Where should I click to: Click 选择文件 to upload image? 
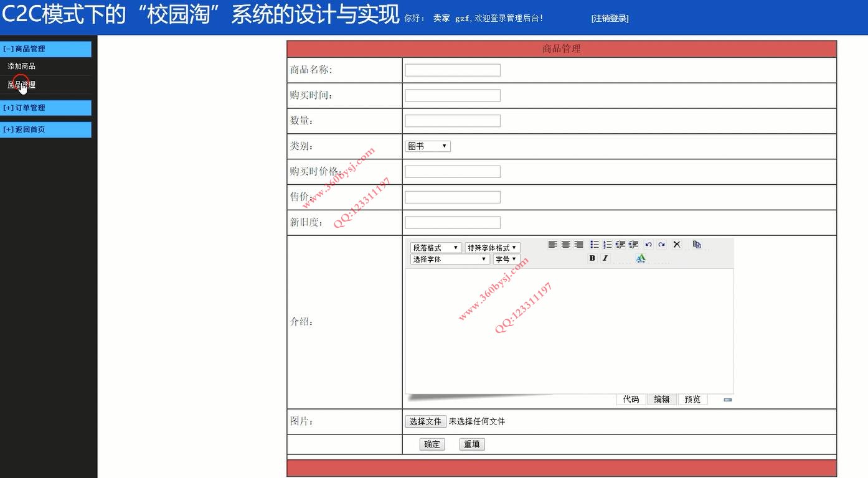coord(425,421)
